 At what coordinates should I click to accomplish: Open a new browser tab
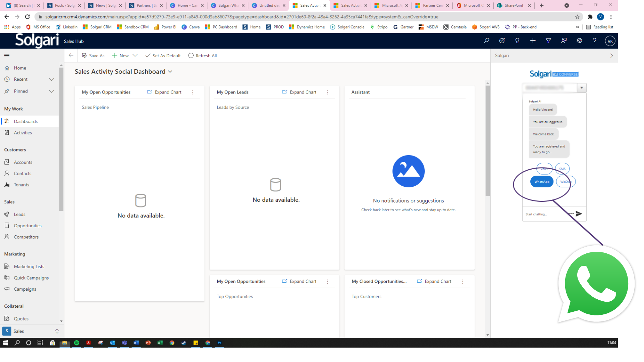pyautogui.click(x=541, y=5)
